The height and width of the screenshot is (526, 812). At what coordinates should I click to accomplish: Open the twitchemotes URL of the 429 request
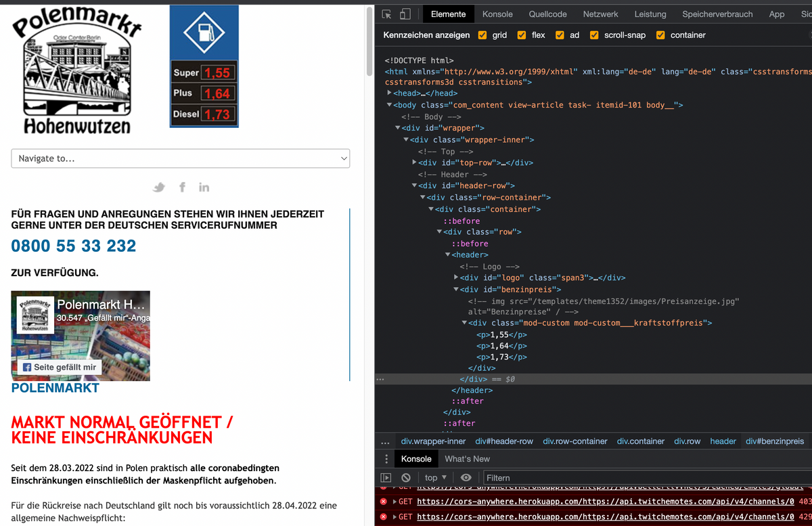tap(606, 517)
